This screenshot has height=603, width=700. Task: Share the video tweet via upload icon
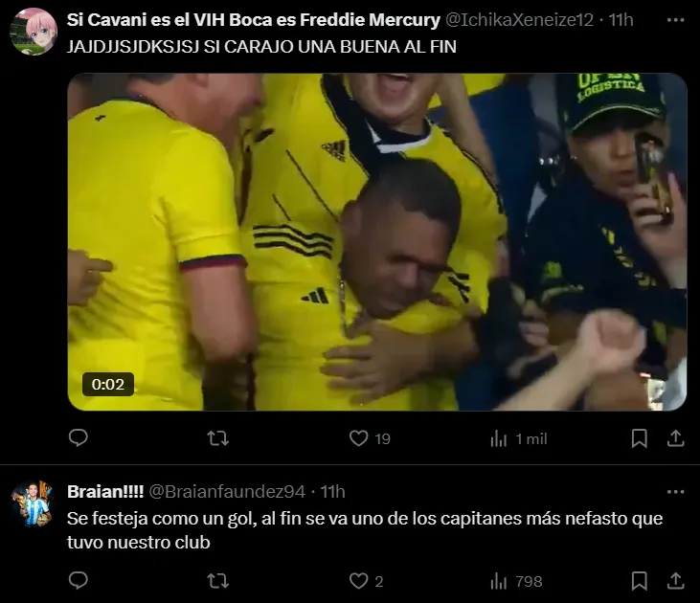[x=675, y=438]
